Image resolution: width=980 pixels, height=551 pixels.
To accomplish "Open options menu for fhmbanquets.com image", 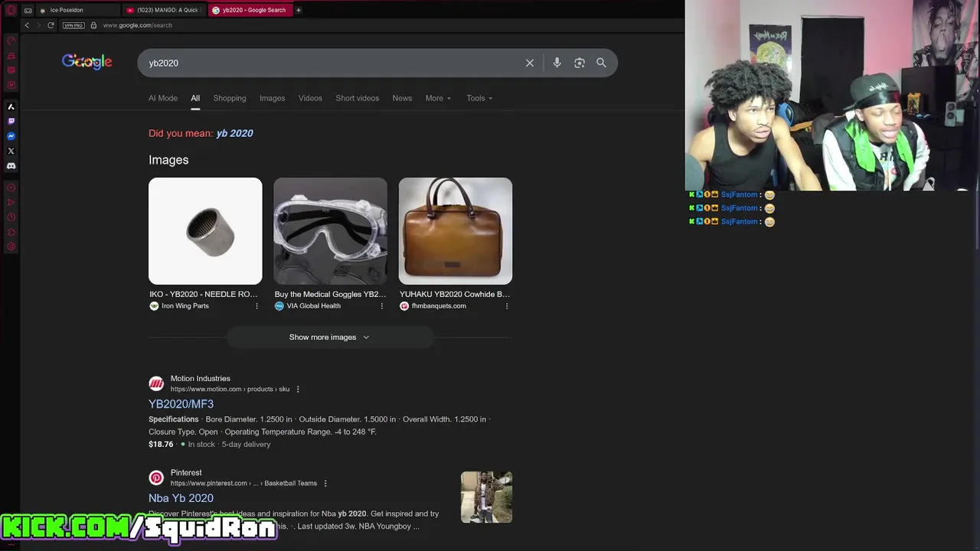I will (x=507, y=306).
